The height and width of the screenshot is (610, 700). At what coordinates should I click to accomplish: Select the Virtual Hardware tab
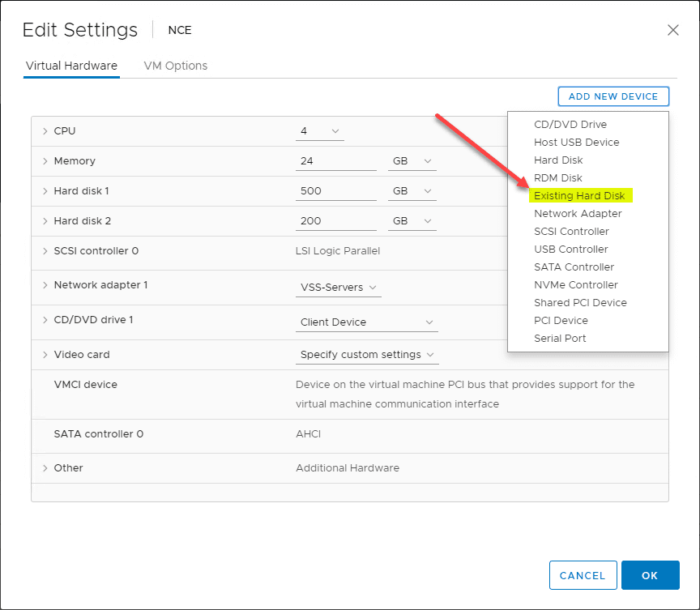(x=71, y=66)
